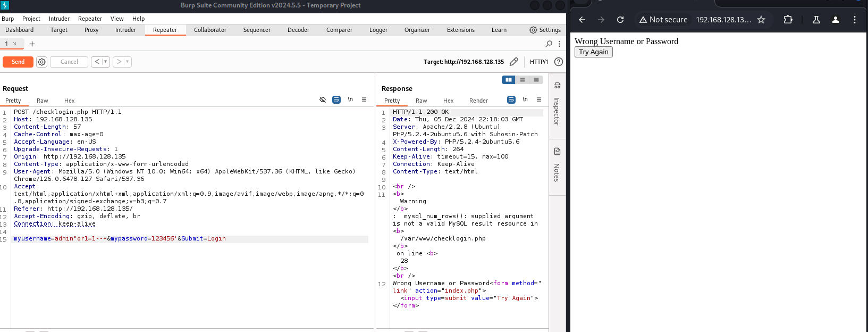Open browser profile avatar icon

[x=836, y=20]
